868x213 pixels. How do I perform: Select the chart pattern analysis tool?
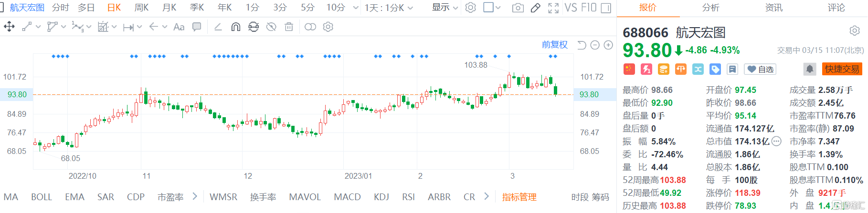pos(103,27)
